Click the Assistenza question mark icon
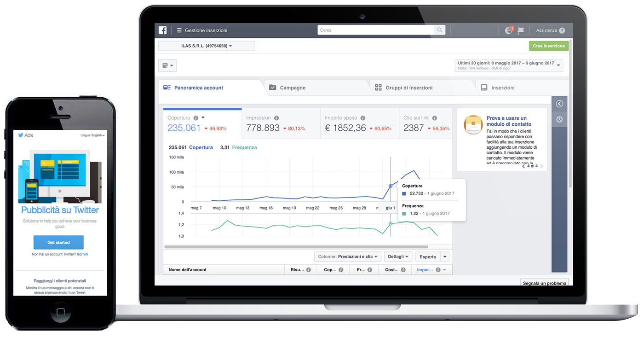This screenshot has height=356, width=644. (562, 30)
